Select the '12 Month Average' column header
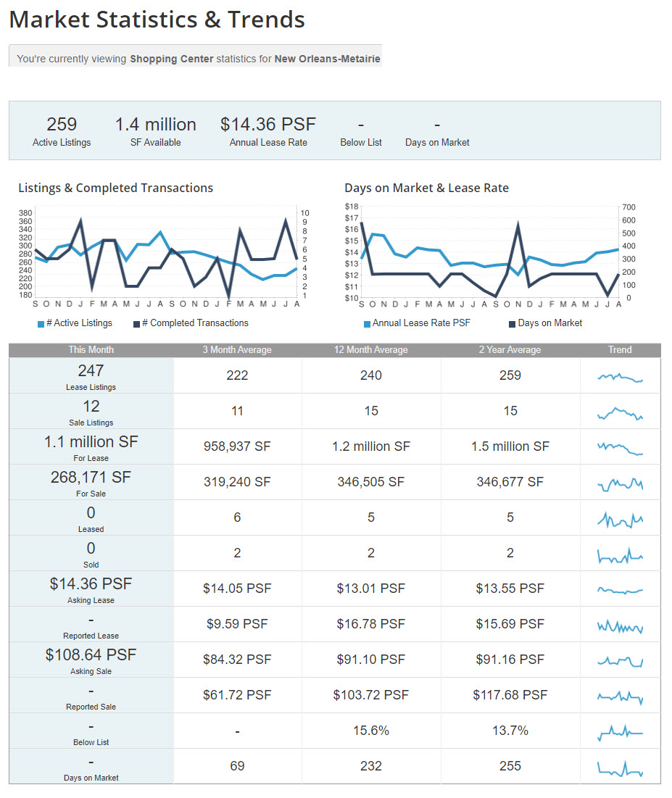This screenshot has width=672, height=798. (371, 349)
